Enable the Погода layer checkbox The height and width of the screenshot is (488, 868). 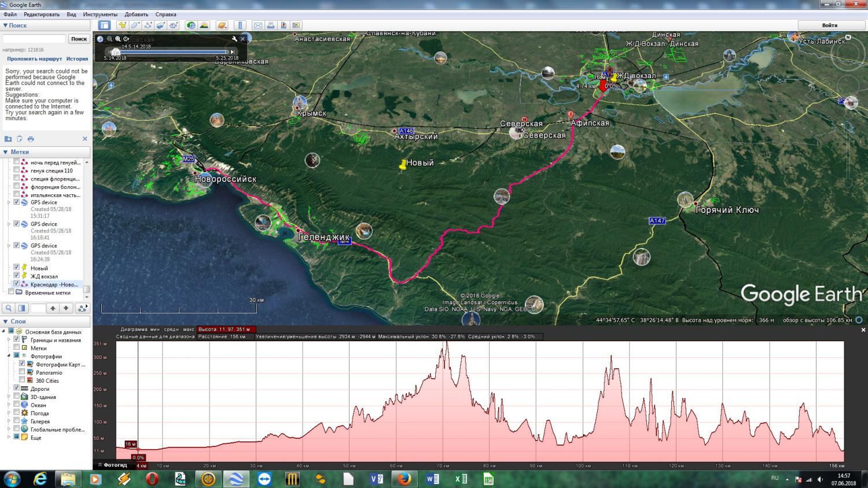(16, 413)
